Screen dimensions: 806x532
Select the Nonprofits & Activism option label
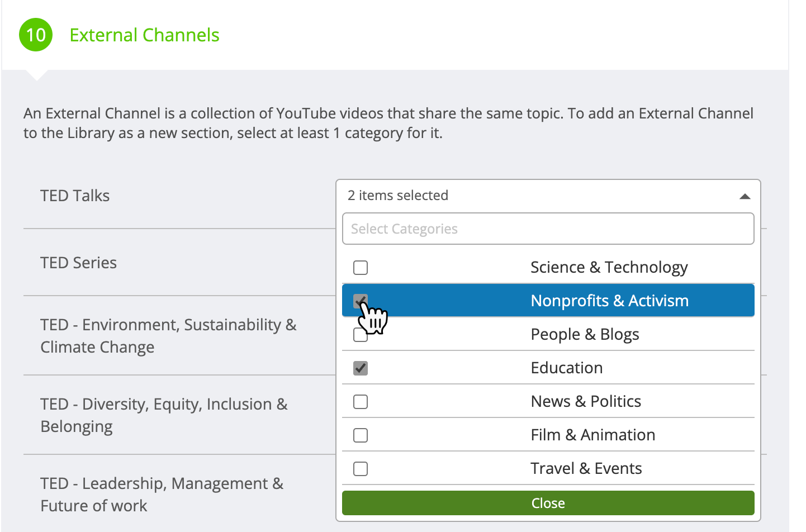(x=610, y=301)
